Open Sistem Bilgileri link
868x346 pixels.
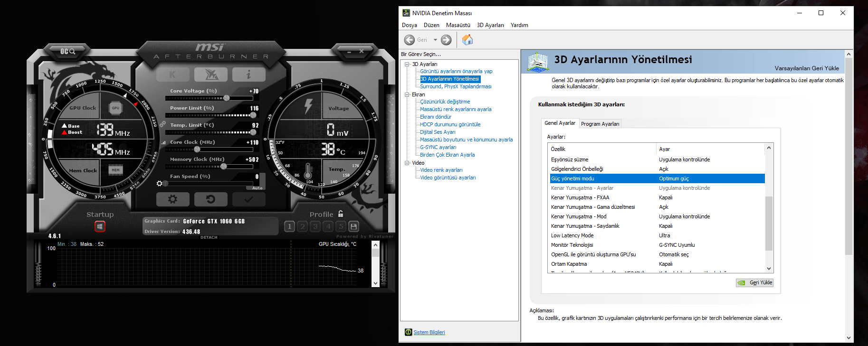tap(429, 332)
